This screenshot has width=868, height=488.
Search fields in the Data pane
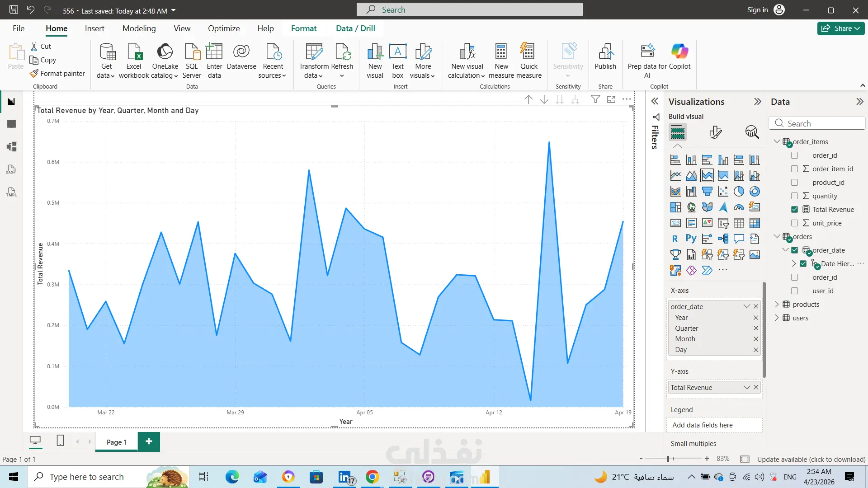tap(817, 123)
